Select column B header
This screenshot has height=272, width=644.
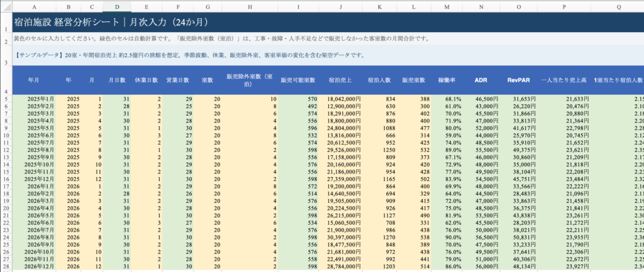click(x=68, y=6)
